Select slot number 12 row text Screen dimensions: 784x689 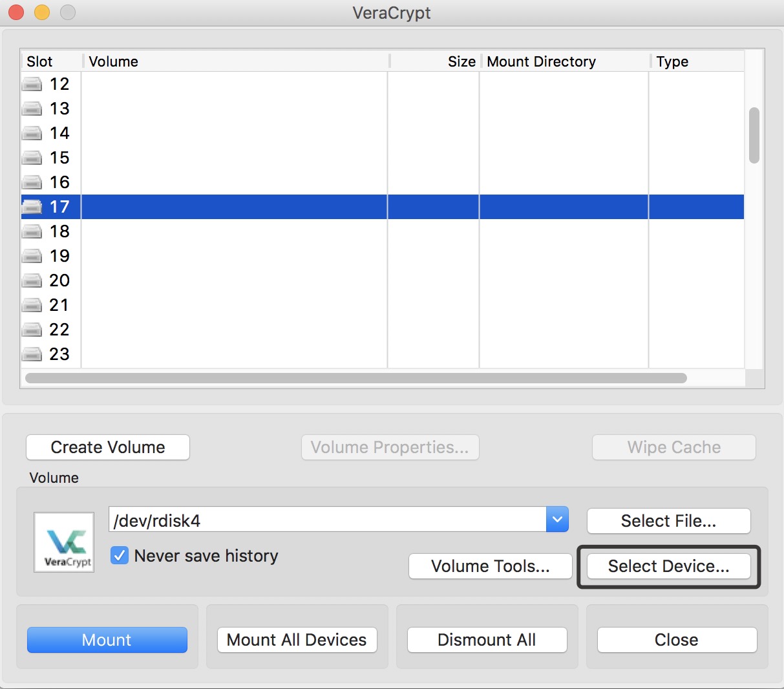point(59,84)
